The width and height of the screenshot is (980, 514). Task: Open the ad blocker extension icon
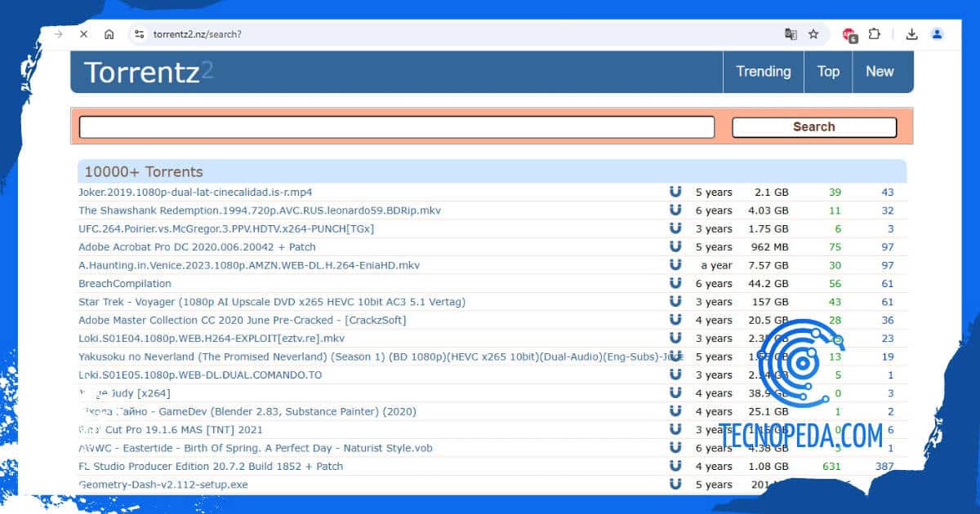coord(850,35)
